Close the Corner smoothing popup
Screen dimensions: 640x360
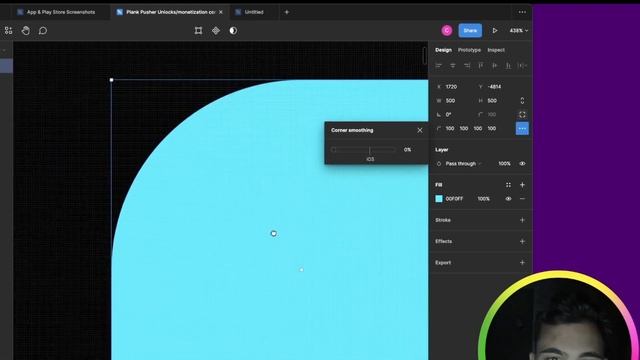point(420,130)
